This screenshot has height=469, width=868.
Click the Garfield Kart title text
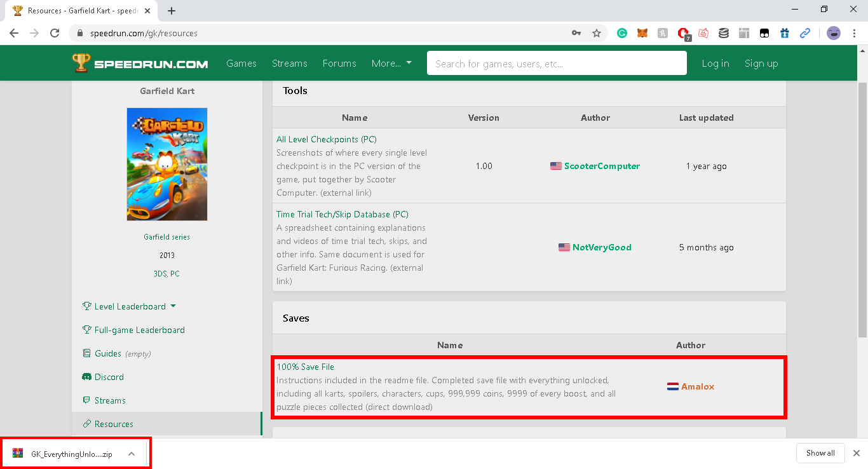pos(167,91)
